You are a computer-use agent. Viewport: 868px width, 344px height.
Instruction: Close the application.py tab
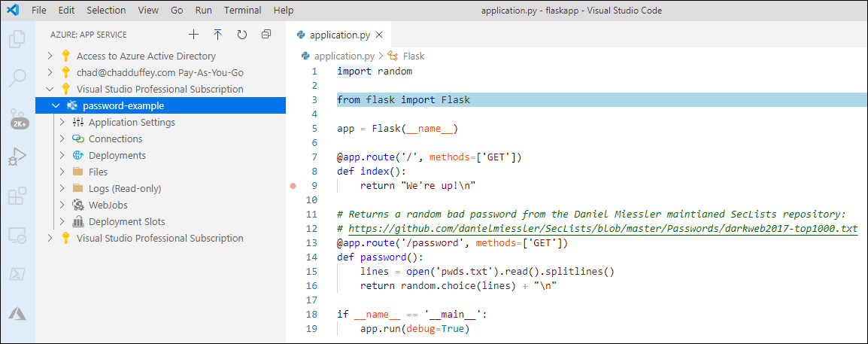(x=379, y=35)
